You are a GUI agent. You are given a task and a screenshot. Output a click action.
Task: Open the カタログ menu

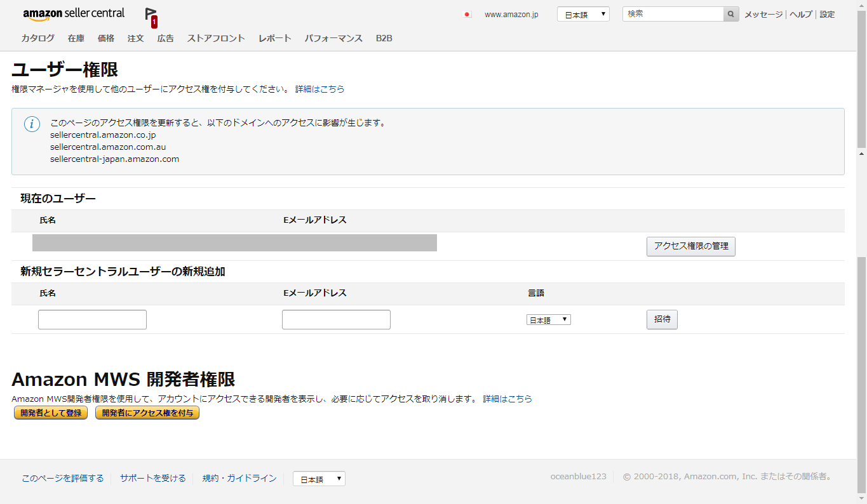click(x=37, y=38)
